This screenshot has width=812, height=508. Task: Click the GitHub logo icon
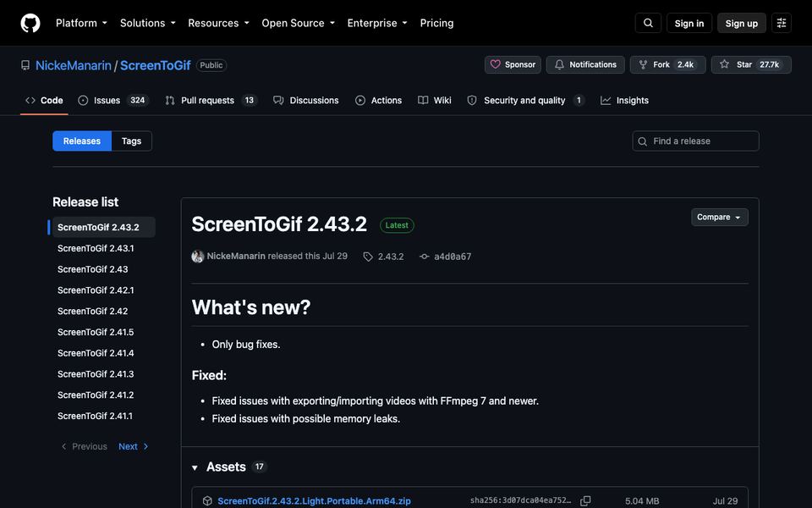30,23
